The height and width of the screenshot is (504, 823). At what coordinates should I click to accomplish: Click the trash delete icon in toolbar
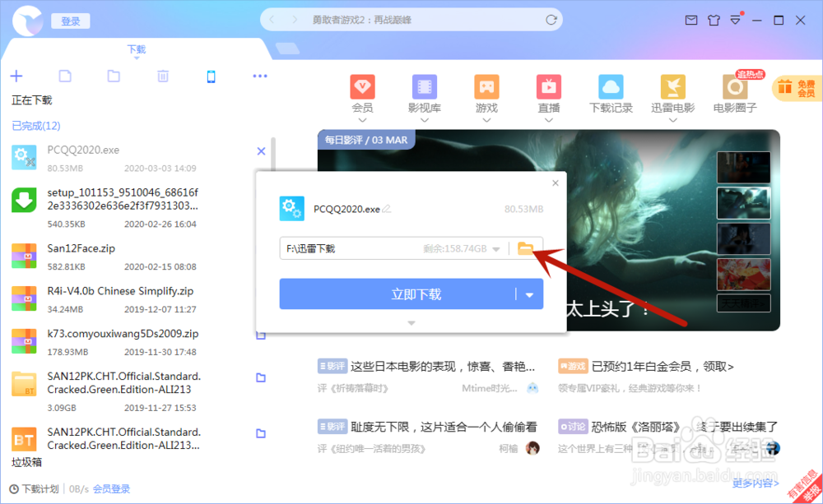coord(163,76)
